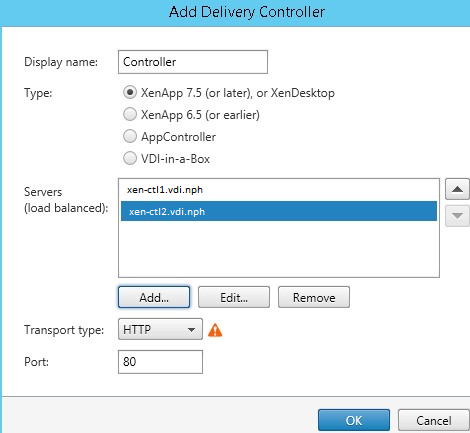Choose the VDI-in-a-Box type
Viewport: 470px width, 433px height.
pyautogui.click(x=130, y=158)
